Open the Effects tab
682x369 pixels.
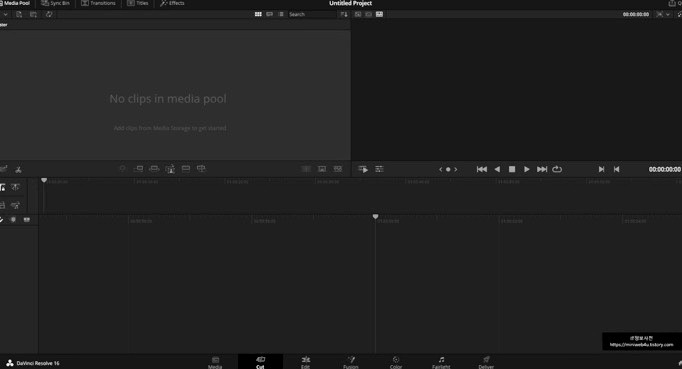(172, 3)
